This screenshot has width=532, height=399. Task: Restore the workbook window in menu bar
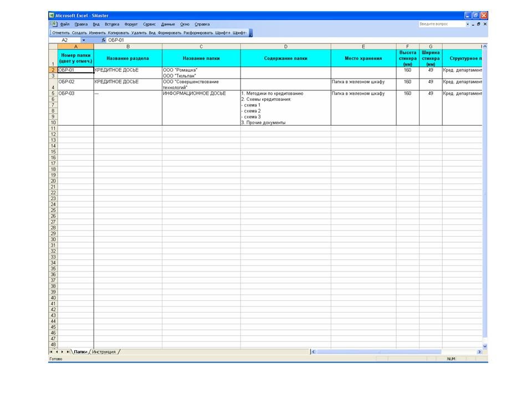[478, 24]
